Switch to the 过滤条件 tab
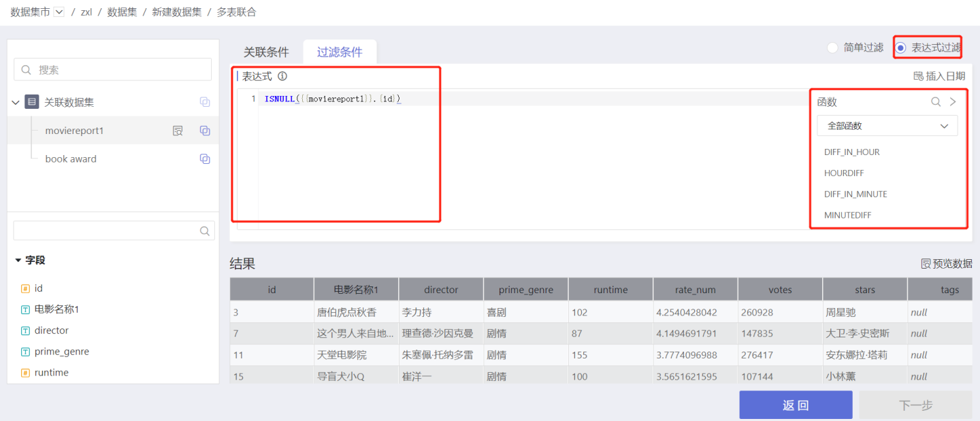 (340, 52)
